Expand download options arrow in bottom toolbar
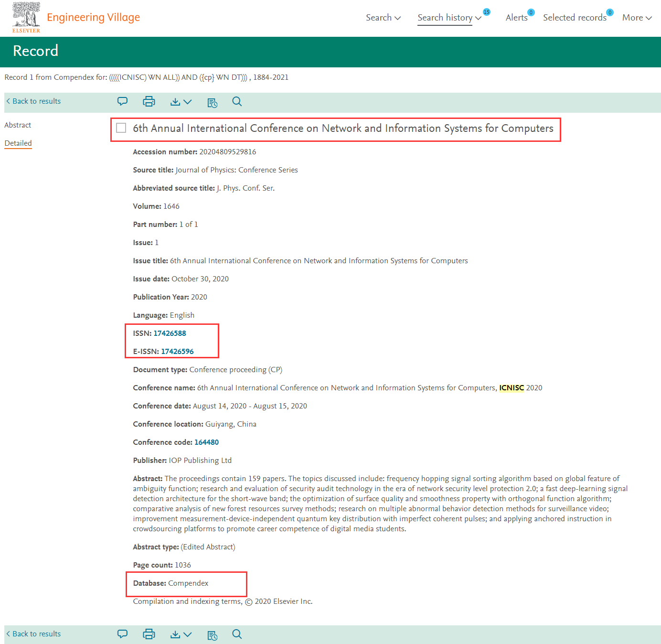This screenshot has height=644, width=661. click(188, 634)
